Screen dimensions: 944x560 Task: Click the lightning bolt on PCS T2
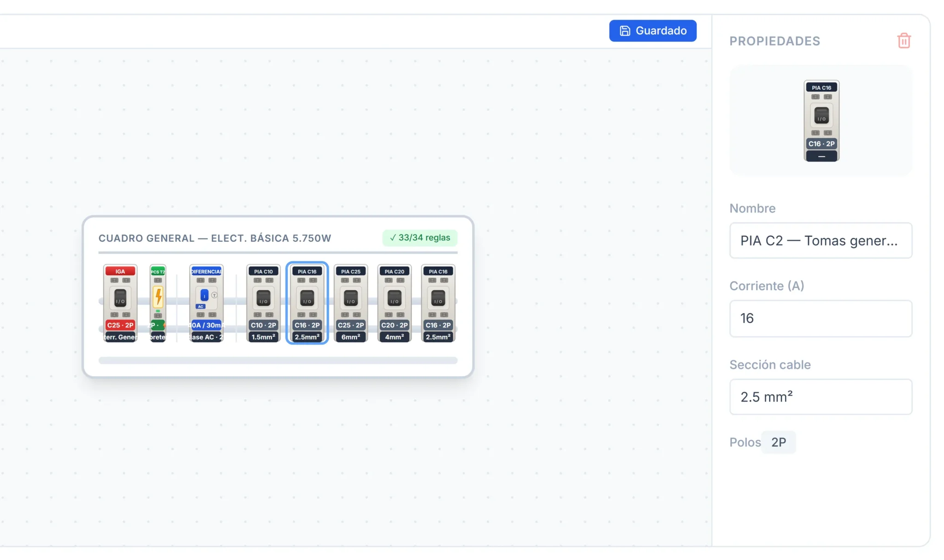coord(158,297)
